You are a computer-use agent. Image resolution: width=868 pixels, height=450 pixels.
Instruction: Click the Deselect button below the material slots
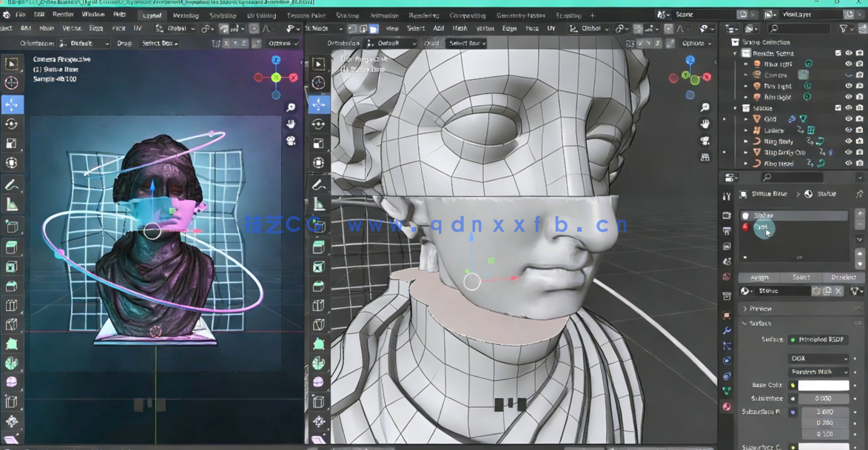pos(844,277)
